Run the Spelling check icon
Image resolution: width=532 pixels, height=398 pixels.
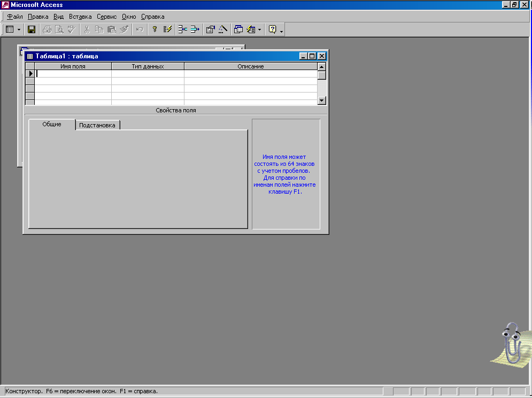(71, 29)
